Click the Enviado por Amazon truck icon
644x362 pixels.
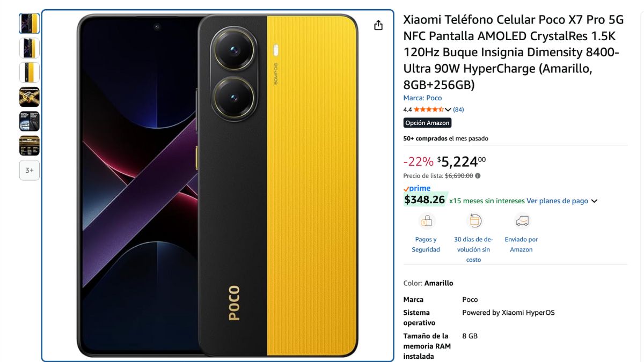pos(522,221)
